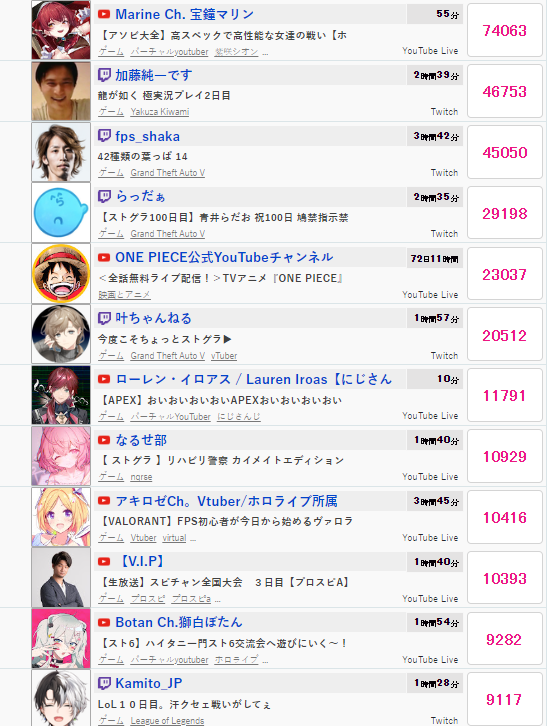Click the Twitch icon beside 叶ちゃんねる
547x726 pixels.
coord(104,319)
